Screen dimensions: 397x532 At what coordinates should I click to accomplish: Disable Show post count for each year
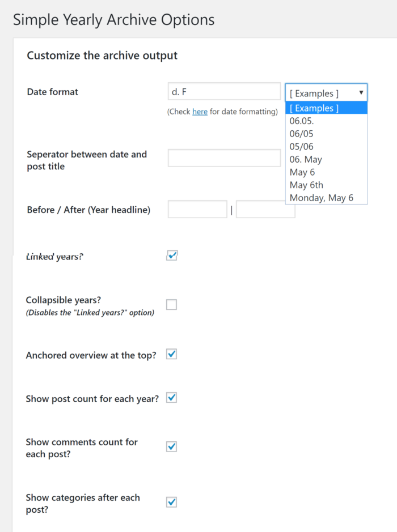[171, 398]
